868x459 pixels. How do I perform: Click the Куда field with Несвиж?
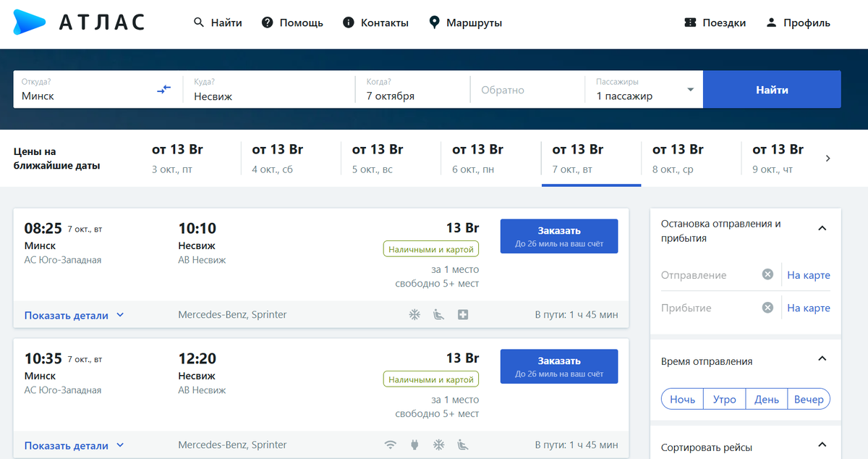[269, 89]
